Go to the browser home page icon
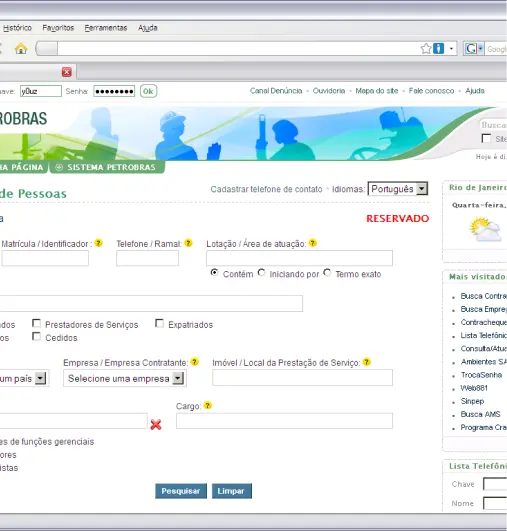Screen dimensions: 507x531 pos(21,49)
